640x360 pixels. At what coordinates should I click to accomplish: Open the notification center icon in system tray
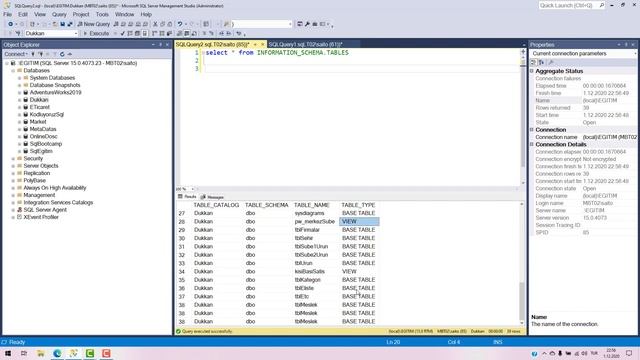point(629,353)
